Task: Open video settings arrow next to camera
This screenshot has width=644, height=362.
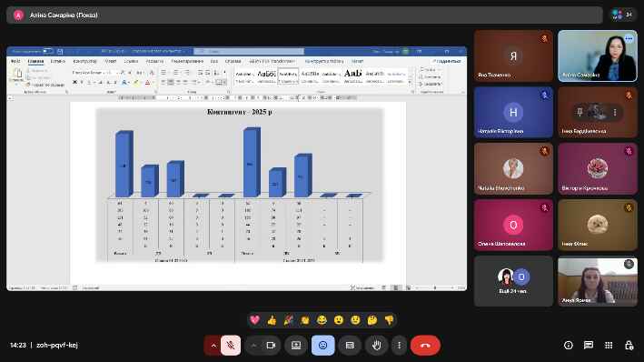Action: click(253, 345)
